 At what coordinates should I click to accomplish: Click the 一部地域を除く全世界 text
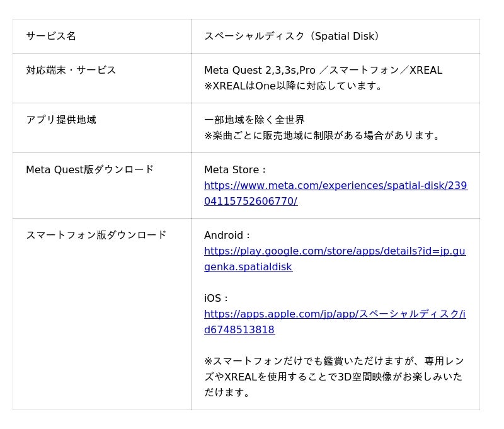255,120
